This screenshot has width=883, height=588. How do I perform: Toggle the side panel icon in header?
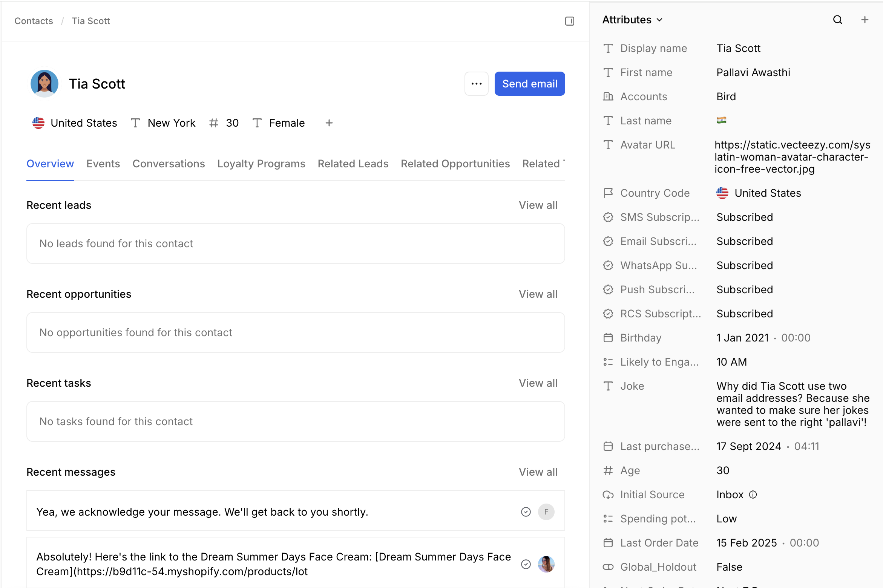(569, 21)
